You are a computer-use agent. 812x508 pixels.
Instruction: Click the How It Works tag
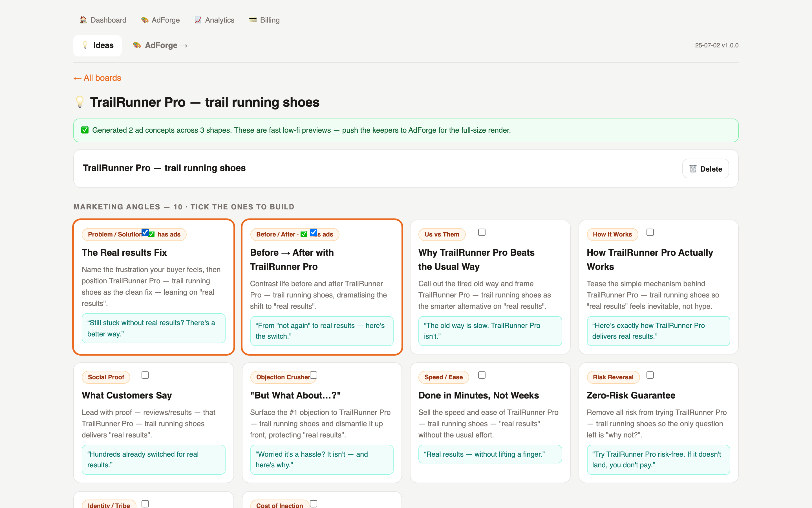click(612, 234)
